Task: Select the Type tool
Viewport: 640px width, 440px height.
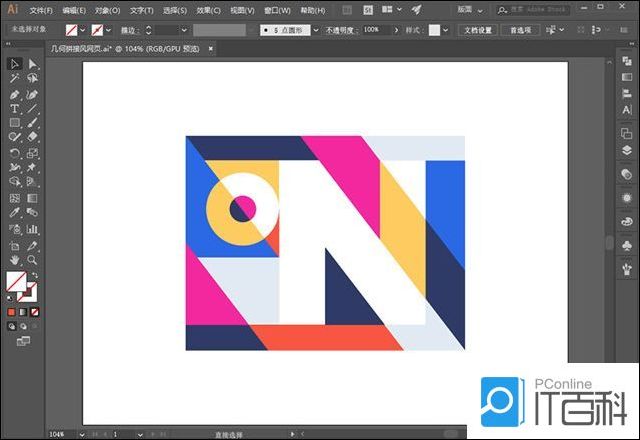Action: pyautogui.click(x=15, y=108)
